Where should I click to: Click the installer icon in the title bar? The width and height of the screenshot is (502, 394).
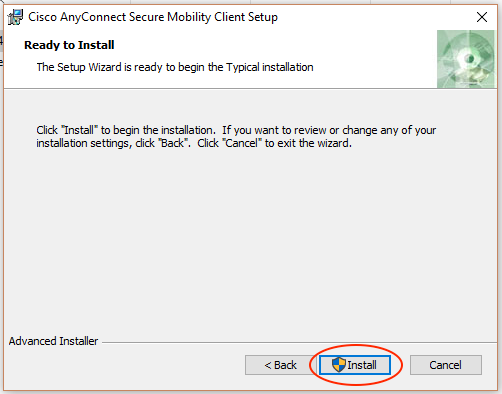pos(15,17)
